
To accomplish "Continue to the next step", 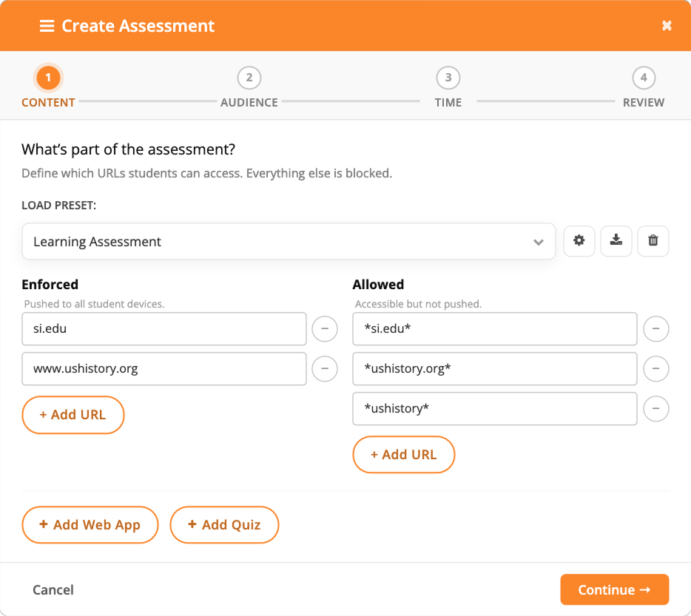I will (614, 589).
